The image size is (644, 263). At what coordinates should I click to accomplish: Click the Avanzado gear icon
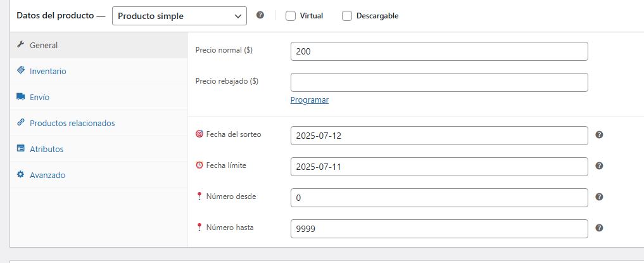click(x=21, y=174)
